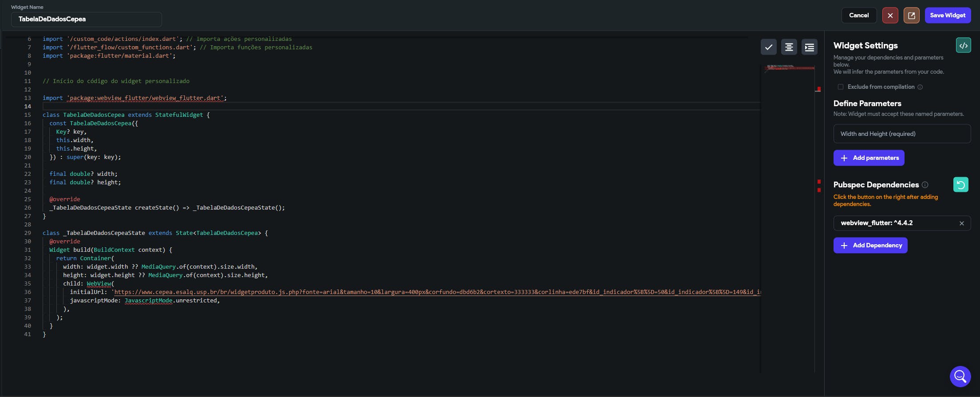Click the refresh pubspec dependencies icon
This screenshot has width=980, height=397.
[x=960, y=184]
